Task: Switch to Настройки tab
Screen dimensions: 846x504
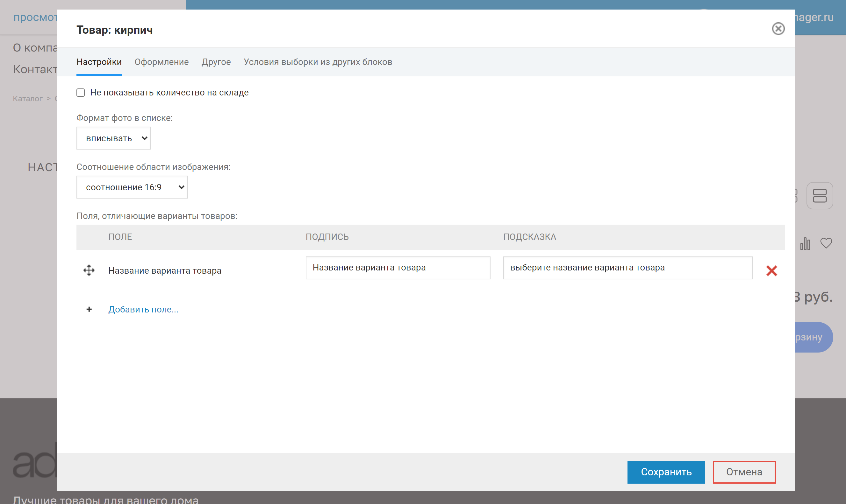Action: pos(99,62)
